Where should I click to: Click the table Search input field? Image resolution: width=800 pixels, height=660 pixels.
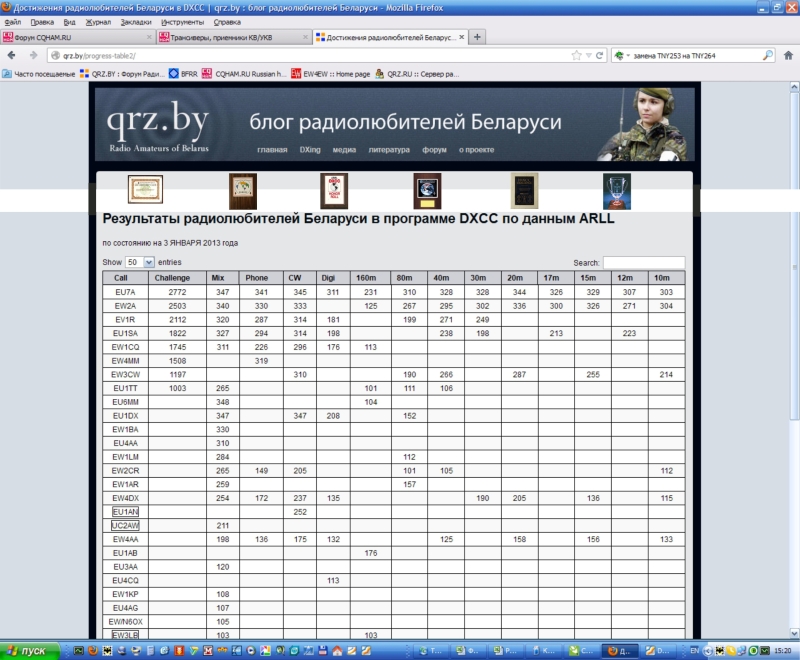pos(643,262)
